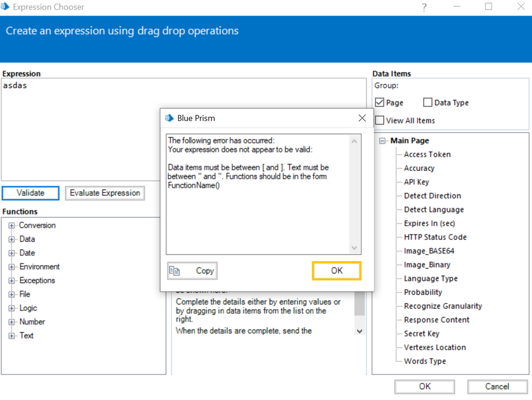This screenshot has width=532, height=400.
Task: Expand the Date functions node
Action: pyautogui.click(x=12, y=253)
